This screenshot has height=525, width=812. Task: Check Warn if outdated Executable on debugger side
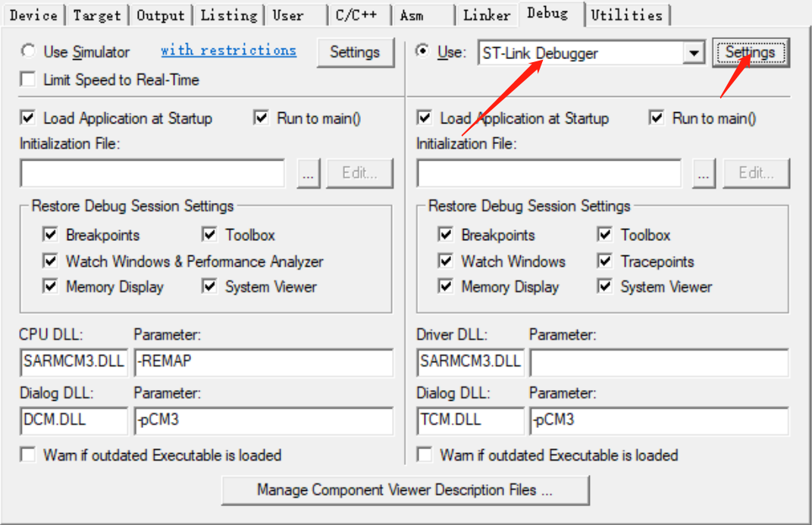pos(424,455)
